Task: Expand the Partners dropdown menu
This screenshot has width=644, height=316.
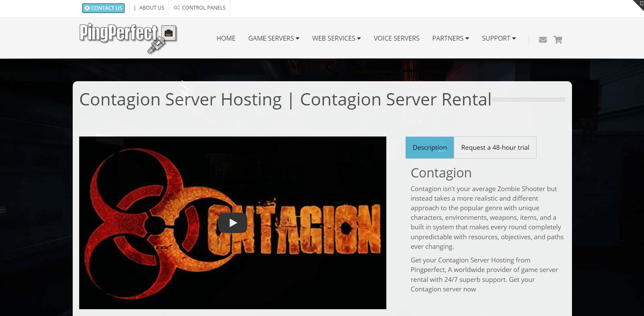Action: click(450, 38)
